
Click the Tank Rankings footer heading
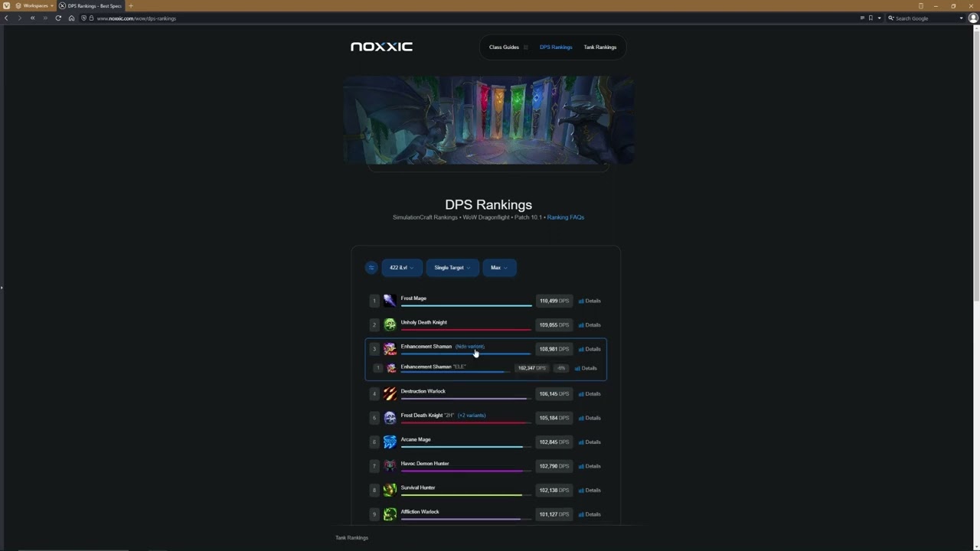[351, 538]
